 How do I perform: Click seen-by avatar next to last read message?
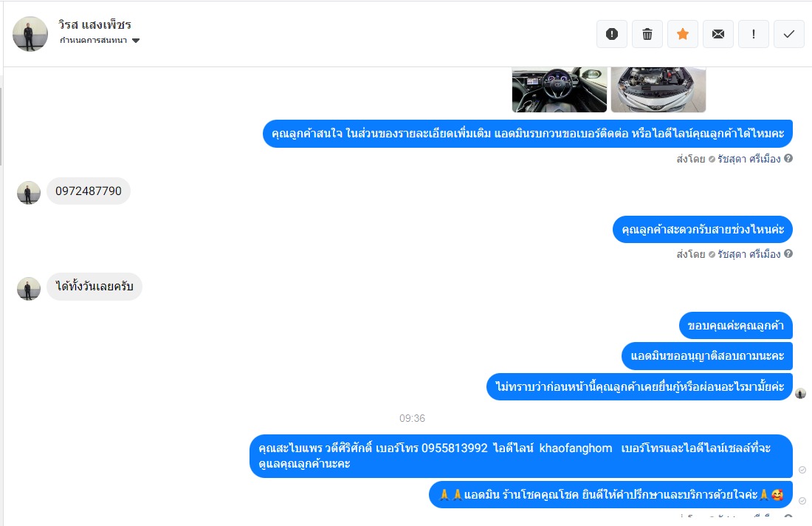pos(801,393)
